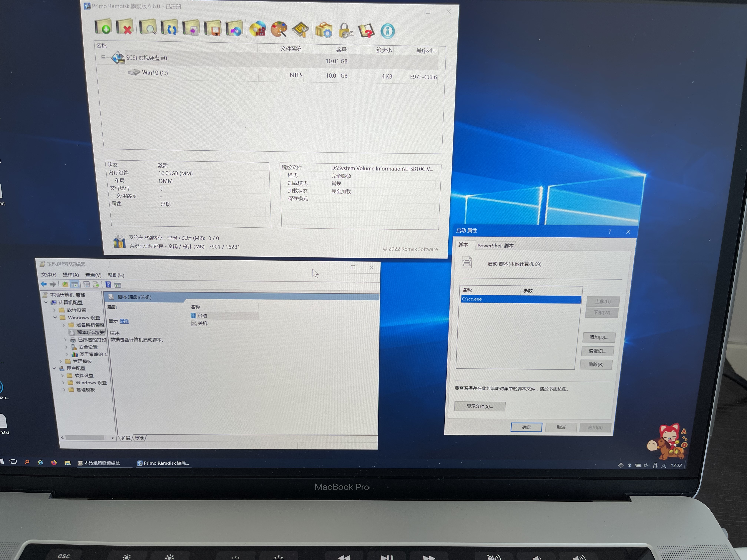747x560 pixels.
Task: Expand the 域名解析策略 tree node
Action: (64, 325)
